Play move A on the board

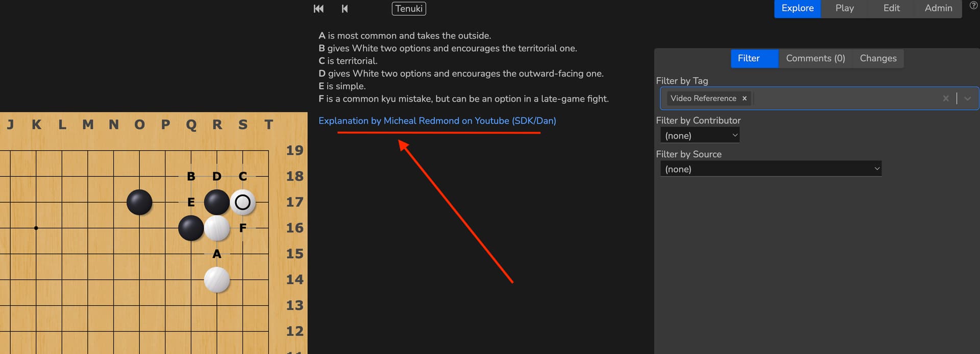tap(217, 254)
